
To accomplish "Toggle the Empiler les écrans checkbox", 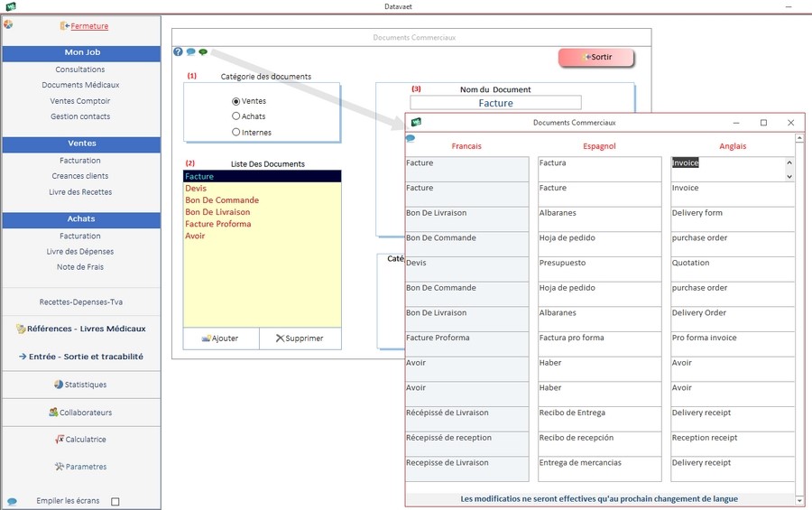I will pos(115,501).
